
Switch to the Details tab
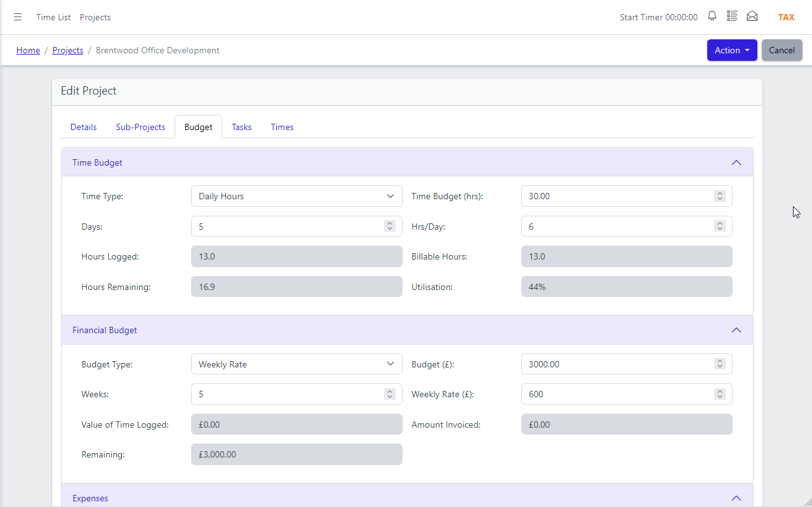pyautogui.click(x=83, y=127)
